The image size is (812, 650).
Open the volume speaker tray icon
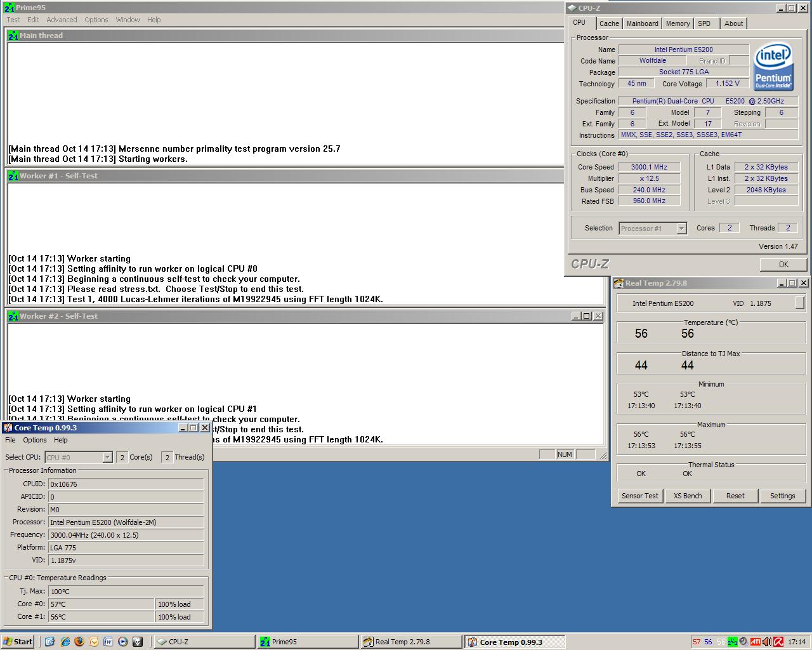coord(766,642)
